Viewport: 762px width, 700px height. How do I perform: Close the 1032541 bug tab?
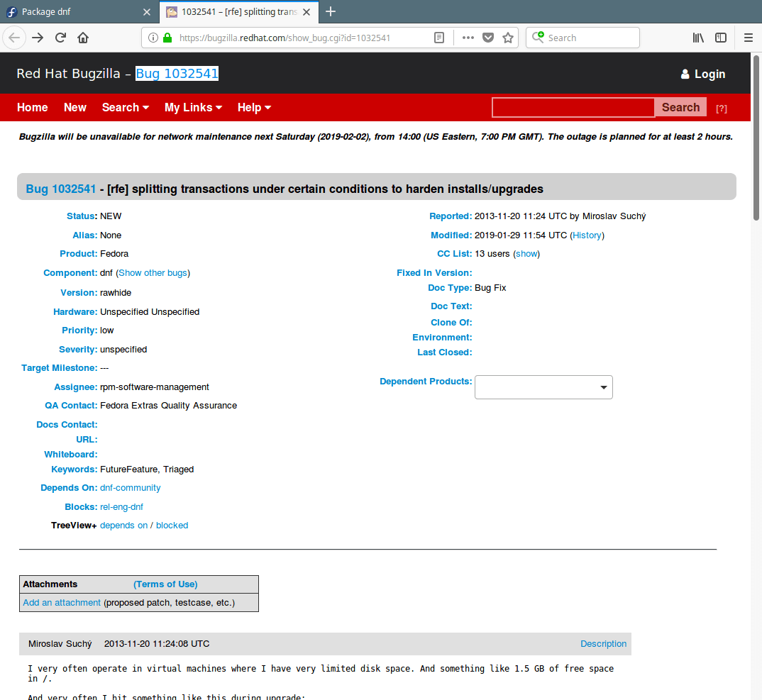click(307, 11)
